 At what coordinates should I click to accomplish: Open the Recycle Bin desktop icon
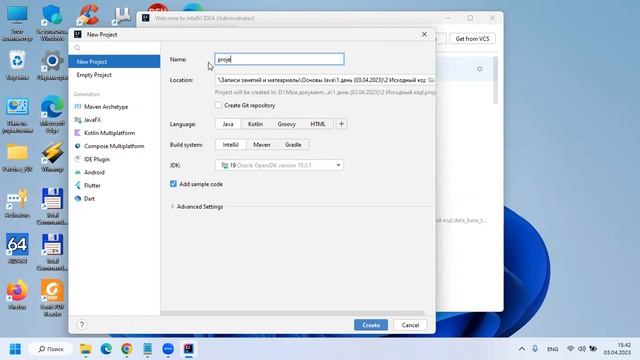pos(17,65)
